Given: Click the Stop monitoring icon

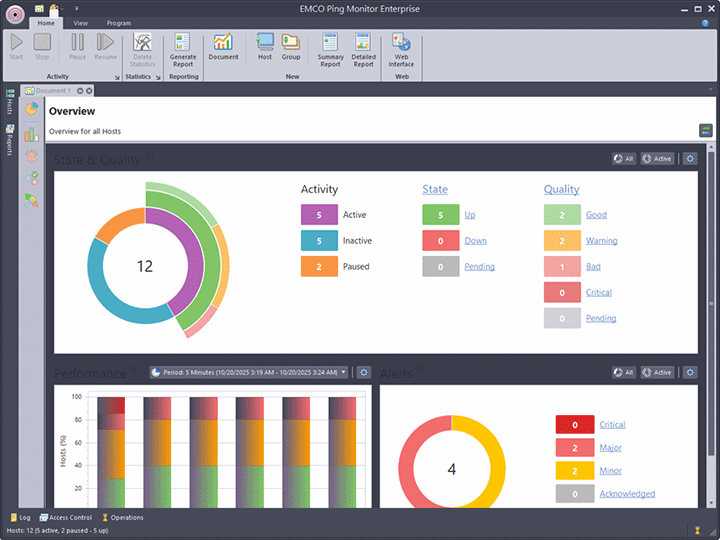Looking at the screenshot, I should pyautogui.click(x=42, y=46).
